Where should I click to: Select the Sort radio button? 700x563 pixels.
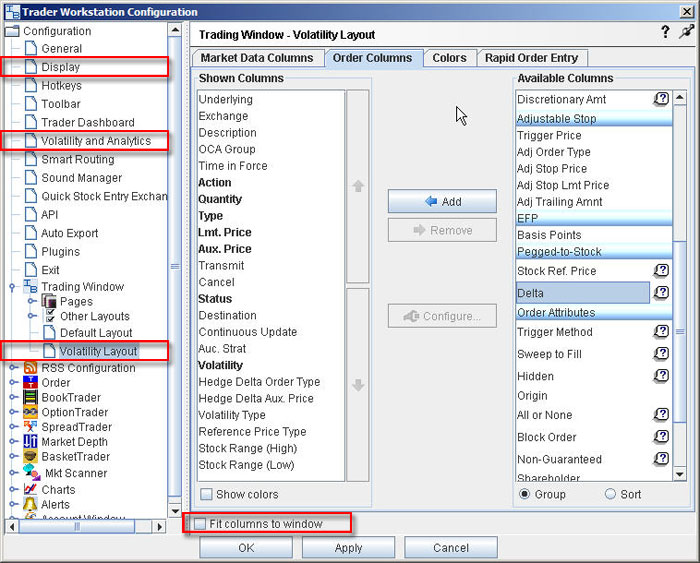point(610,494)
